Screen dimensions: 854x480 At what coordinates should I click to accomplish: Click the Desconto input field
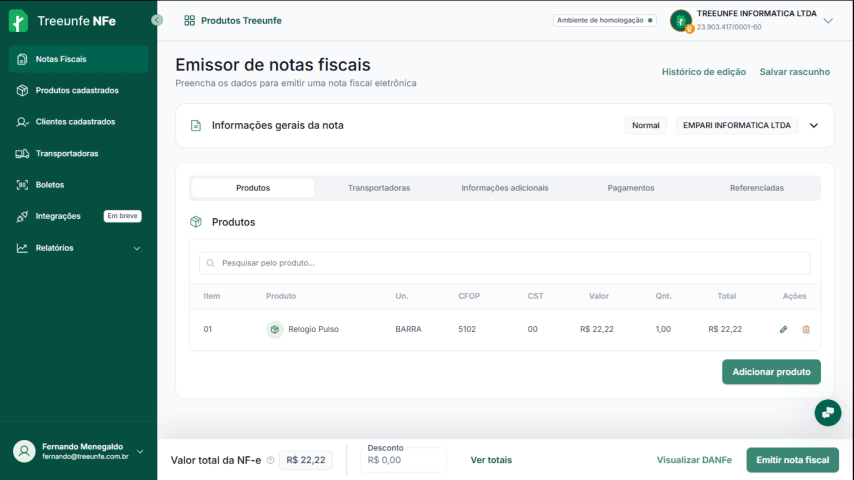[x=403, y=460]
